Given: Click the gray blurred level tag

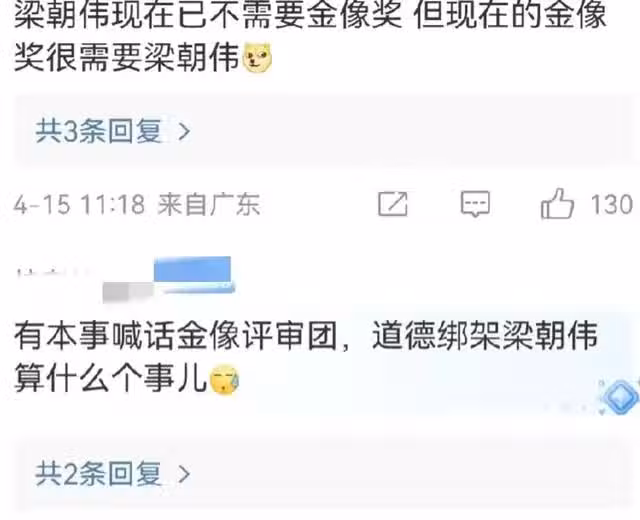Looking at the screenshot, I should coord(127,292).
